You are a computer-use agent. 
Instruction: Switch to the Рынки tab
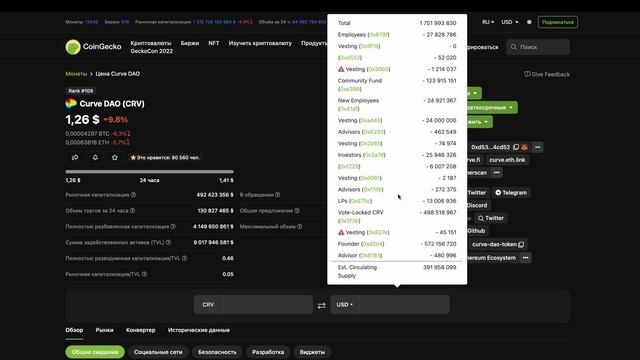coord(104,330)
